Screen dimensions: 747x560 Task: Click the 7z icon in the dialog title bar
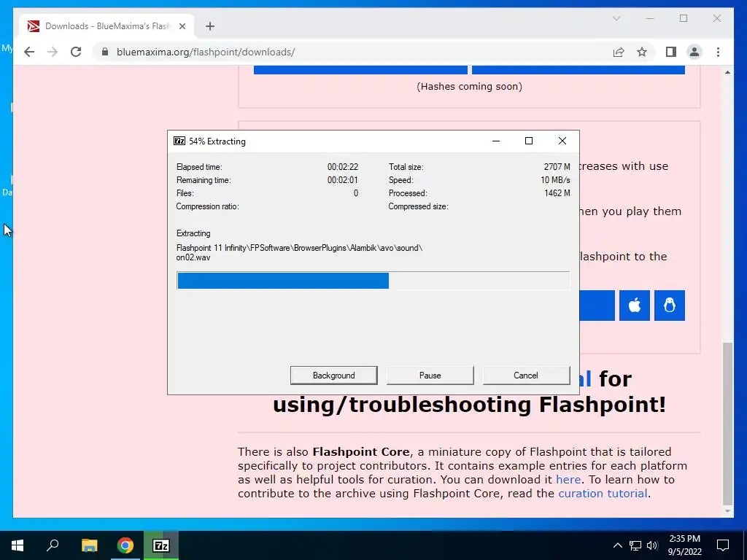[x=179, y=141]
